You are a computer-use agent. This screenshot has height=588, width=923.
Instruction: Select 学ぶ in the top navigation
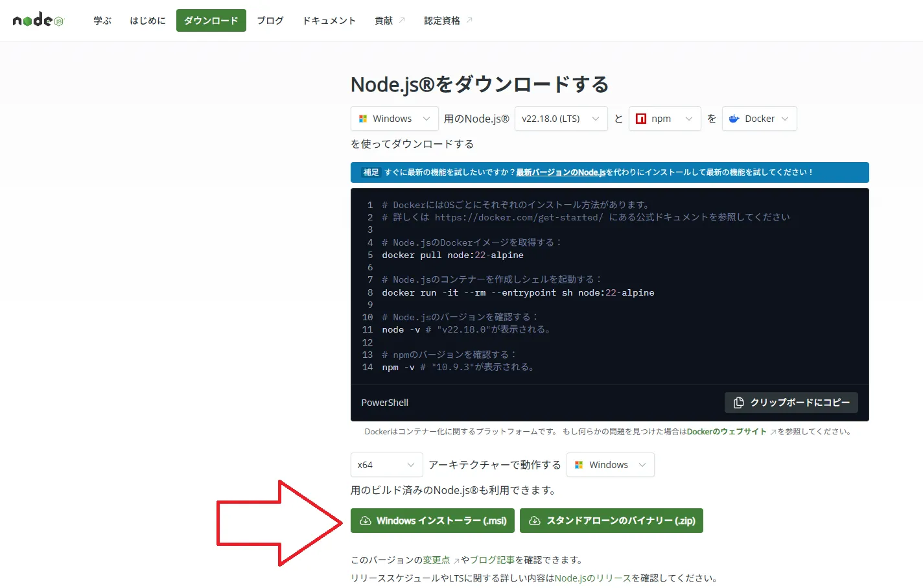(102, 21)
